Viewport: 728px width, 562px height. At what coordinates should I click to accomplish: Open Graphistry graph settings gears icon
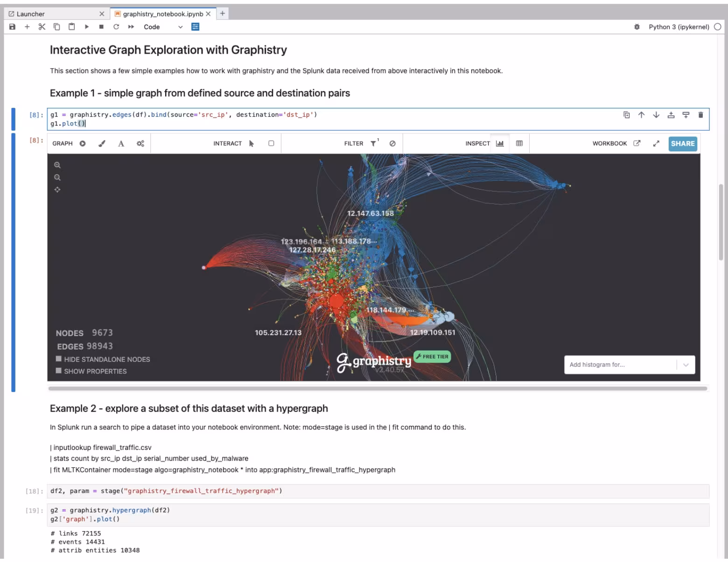click(140, 144)
